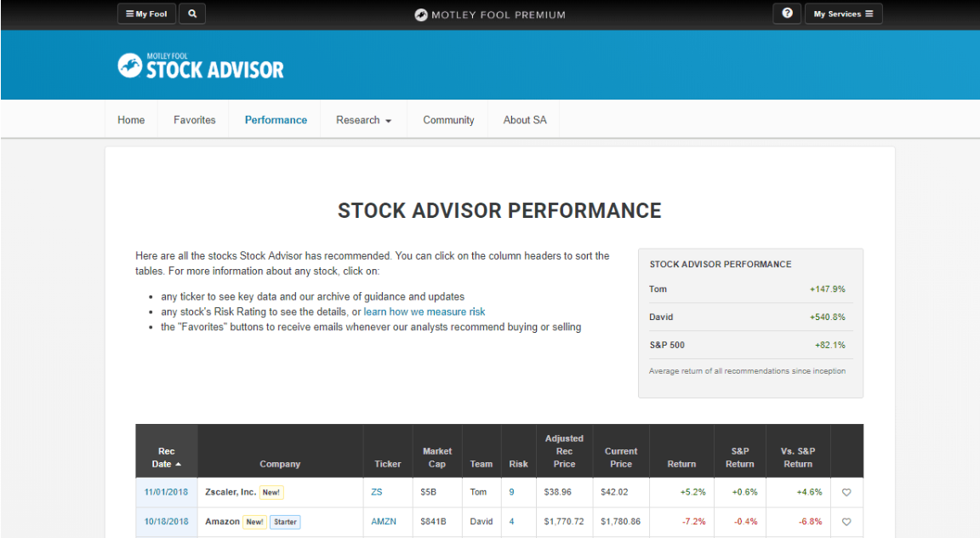Click the 10/18/2018 rec date
Screen dimensions: 980x538
(166, 521)
